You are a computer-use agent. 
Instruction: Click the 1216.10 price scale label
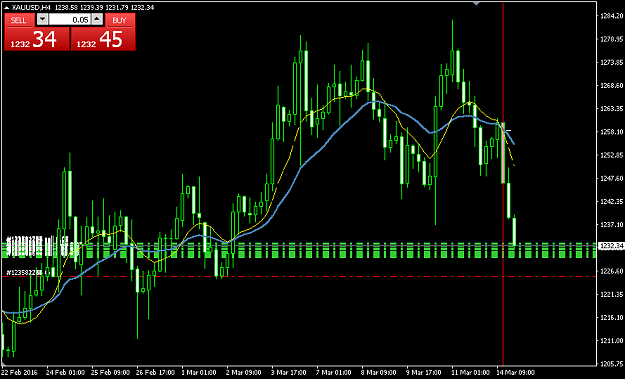click(x=611, y=318)
